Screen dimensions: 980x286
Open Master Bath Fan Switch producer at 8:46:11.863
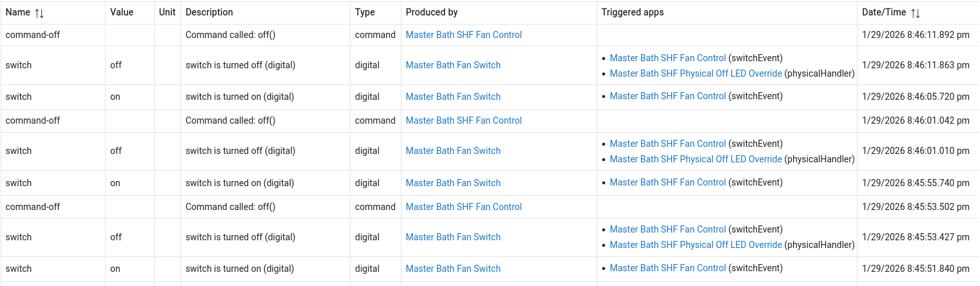453,65
